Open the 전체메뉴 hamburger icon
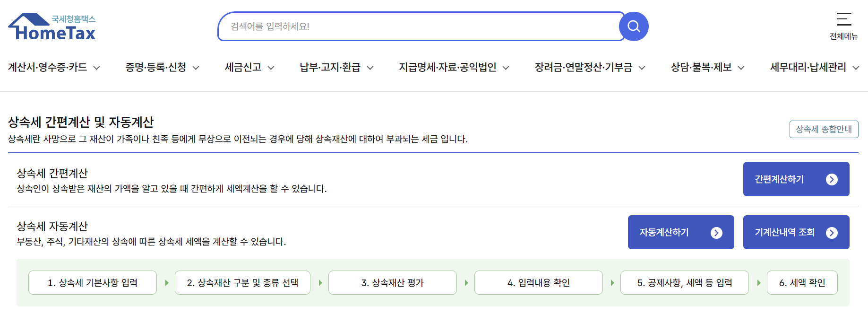This screenshot has height=315, width=868. point(844,20)
